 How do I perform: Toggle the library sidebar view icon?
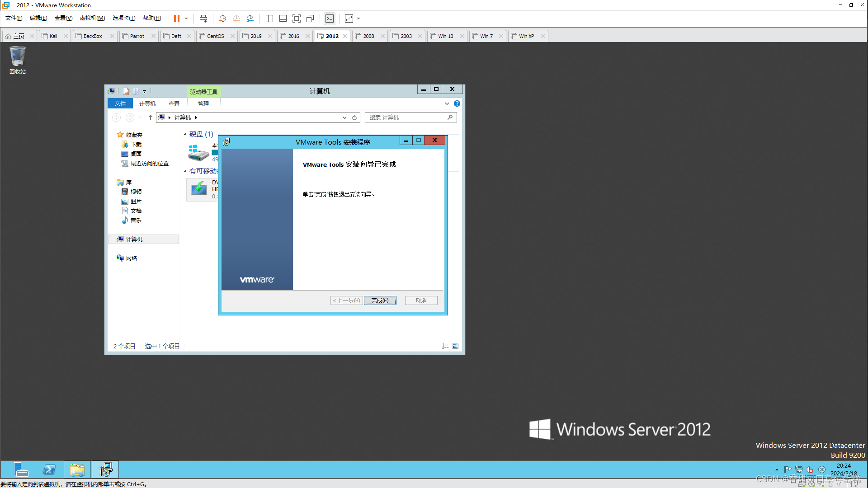pos(269,19)
